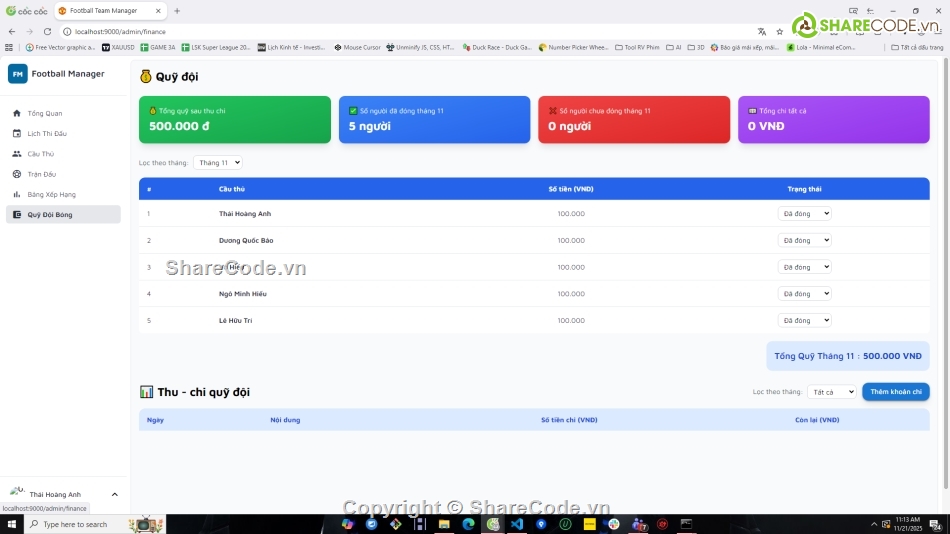
Task: Change payment status for Thái Hoàng Anh
Action: point(804,213)
